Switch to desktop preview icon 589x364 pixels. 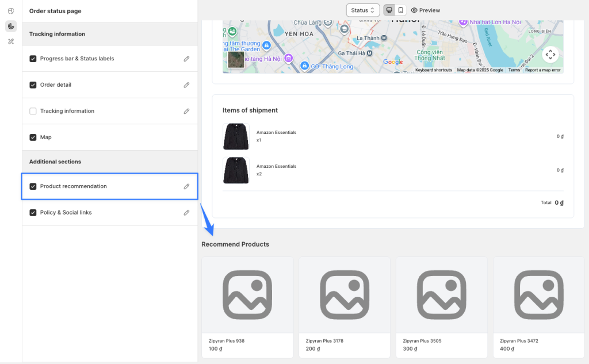pyautogui.click(x=389, y=10)
